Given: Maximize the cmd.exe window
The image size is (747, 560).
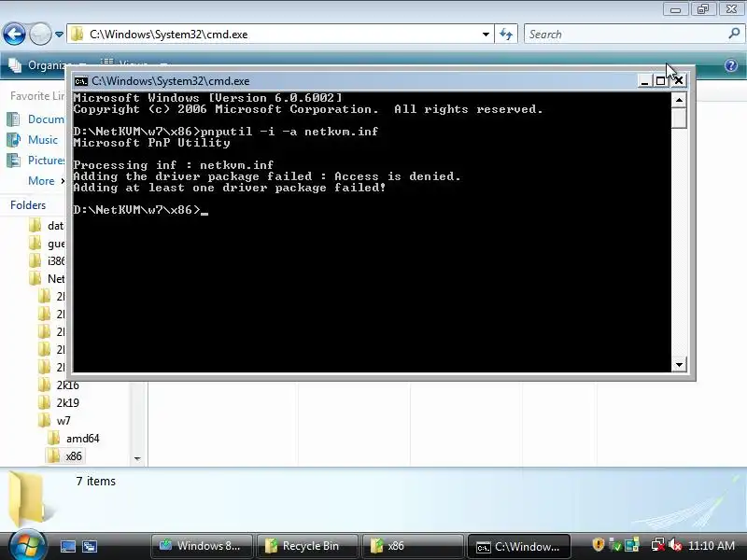Looking at the screenshot, I should [x=661, y=81].
